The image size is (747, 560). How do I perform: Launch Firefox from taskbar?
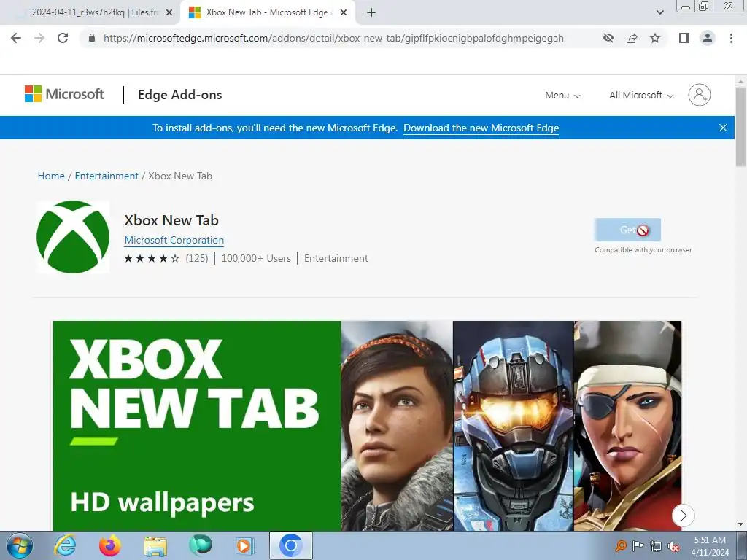pos(110,545)
